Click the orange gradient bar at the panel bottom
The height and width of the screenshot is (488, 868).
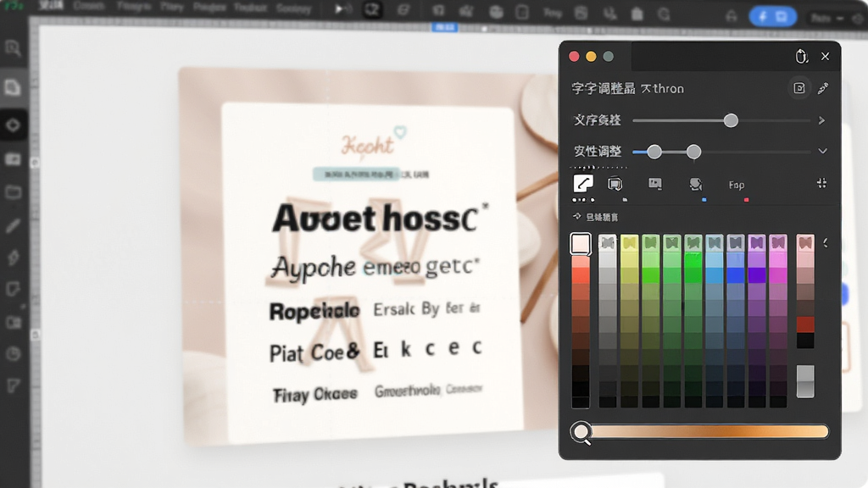[x=709, y=431]
